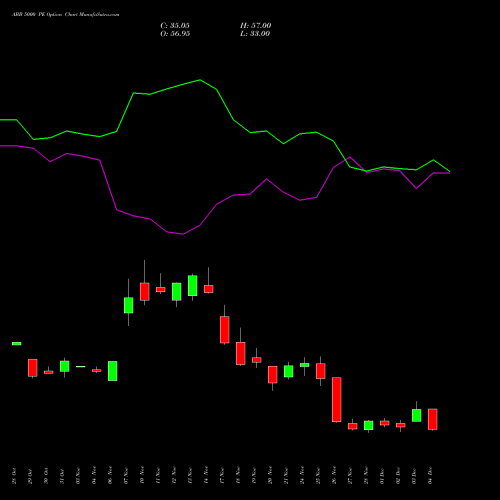Select the green candlestick above 28 Nov
Screen dimensions: 500x500
(x=369, y=425)
